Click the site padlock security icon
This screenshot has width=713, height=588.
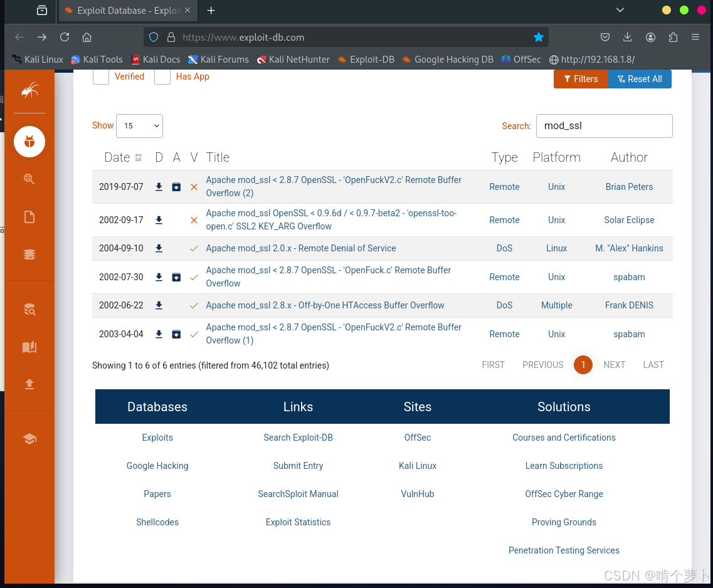pyautogui.click(x=171, y=37)
